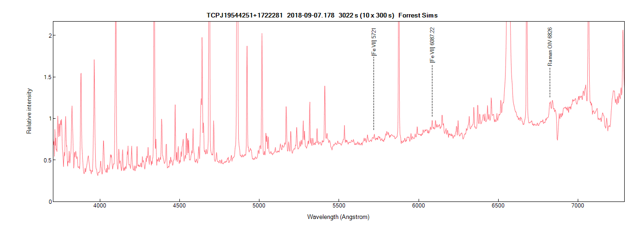The width and height of the screenshot is (644, 230).
Task: Click the dashed line below Raman OIV 6826
Action: [550, 83]
